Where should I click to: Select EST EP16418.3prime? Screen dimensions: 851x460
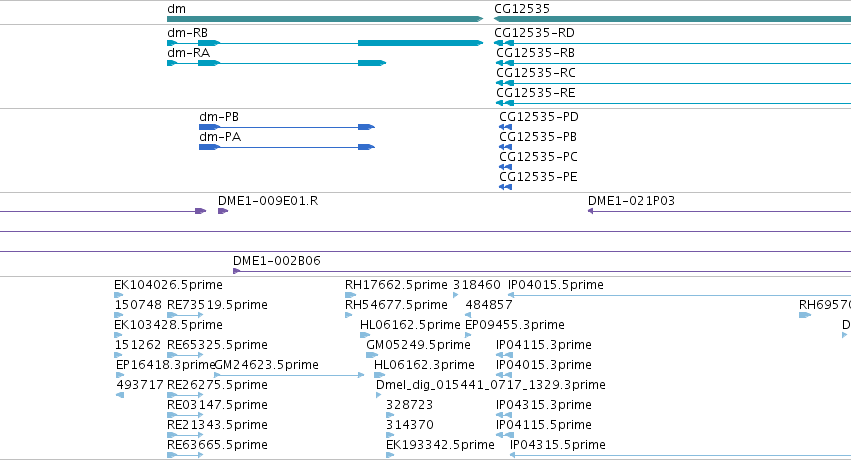(x=166, y=365)
